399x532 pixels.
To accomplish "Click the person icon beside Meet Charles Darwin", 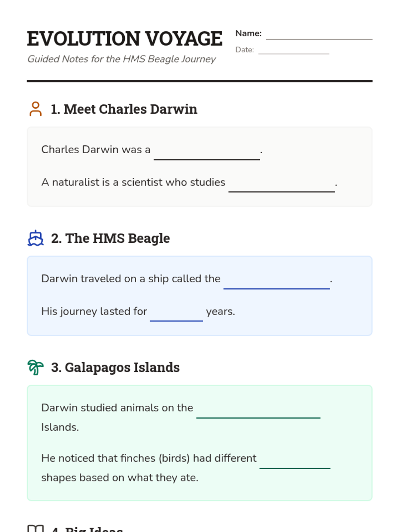I will (x=36, y=109).
